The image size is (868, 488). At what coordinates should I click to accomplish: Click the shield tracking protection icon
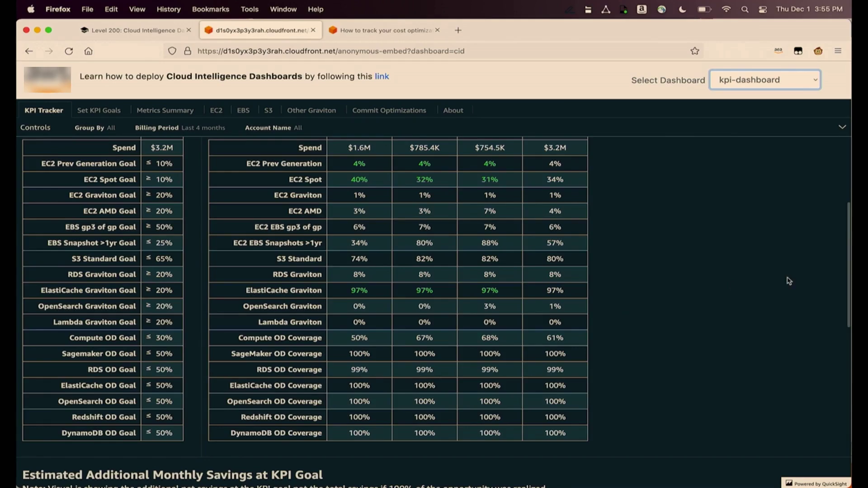(172, 51)
